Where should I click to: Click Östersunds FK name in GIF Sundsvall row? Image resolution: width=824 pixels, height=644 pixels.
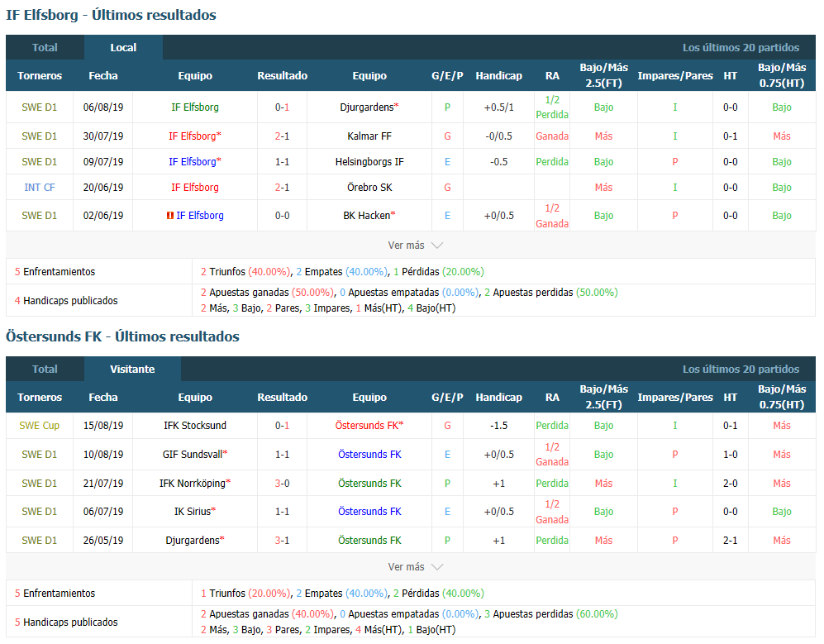369,454
